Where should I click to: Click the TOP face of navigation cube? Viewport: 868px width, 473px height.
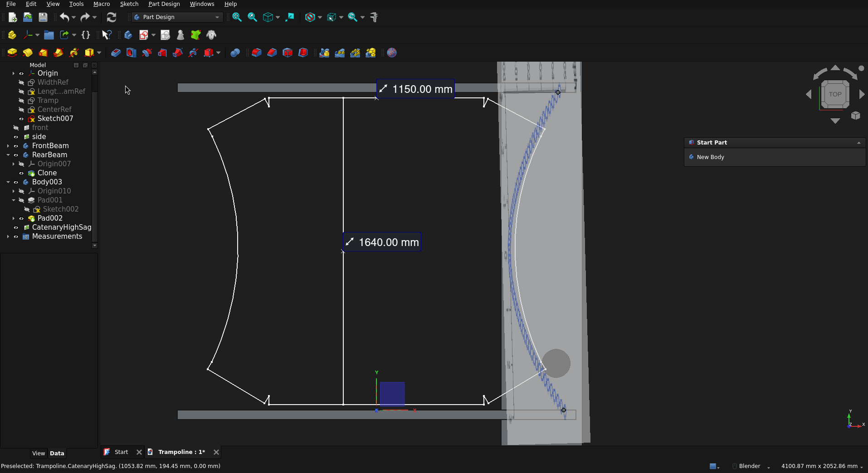(x=835, y=94)
